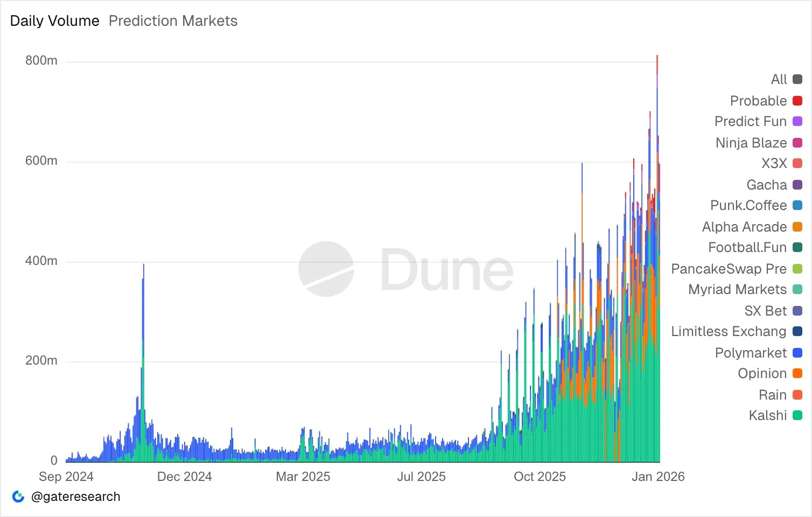This screenshot has height=517, width=812.
Task: Select the SX Bet legend entry
Action: 773,311
